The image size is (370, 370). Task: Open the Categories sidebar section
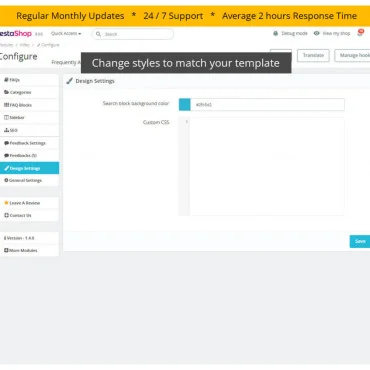(29, 92)
